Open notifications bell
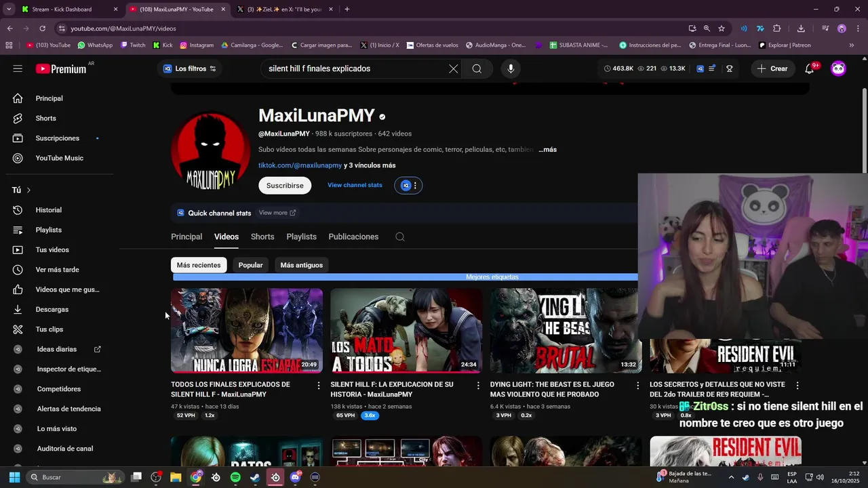The height and width of the screenshot is (488, 868). tap(810, 68)
